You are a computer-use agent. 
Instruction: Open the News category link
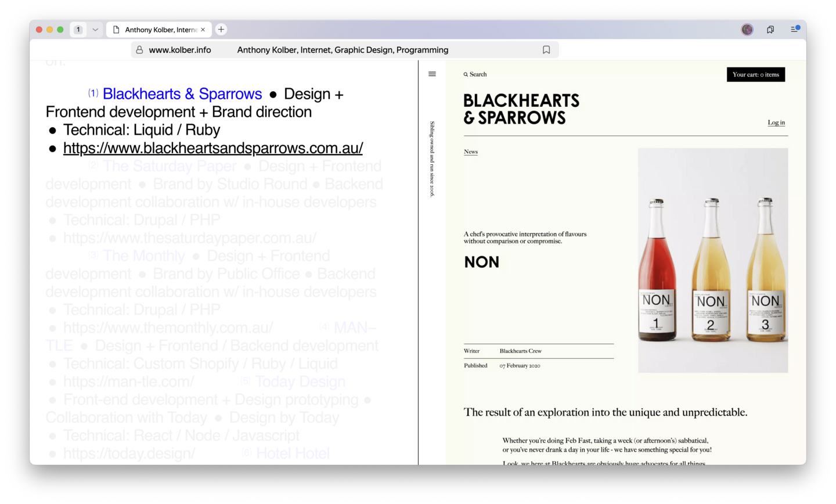471,152
